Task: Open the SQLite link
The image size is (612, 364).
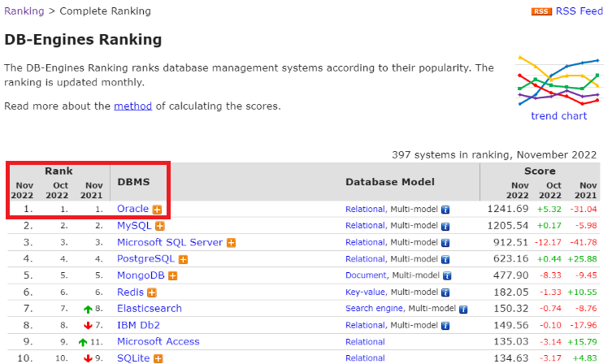Action: 133,358
